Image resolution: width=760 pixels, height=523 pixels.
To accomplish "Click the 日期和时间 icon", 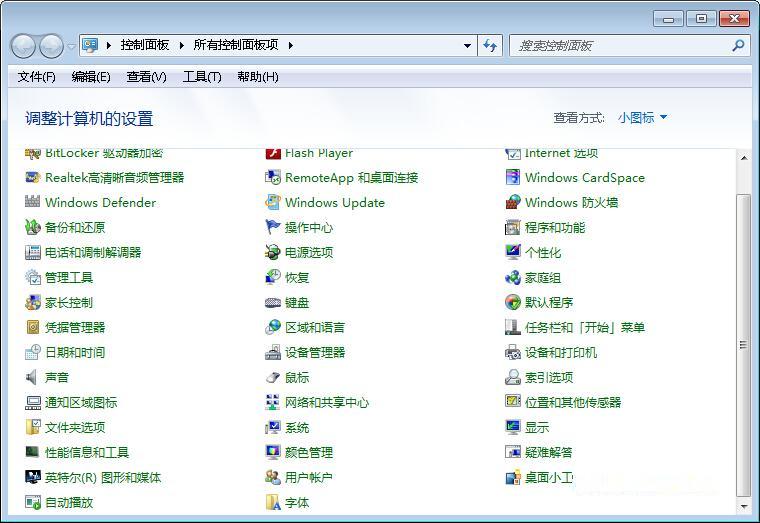I will [x=32, y=352].
